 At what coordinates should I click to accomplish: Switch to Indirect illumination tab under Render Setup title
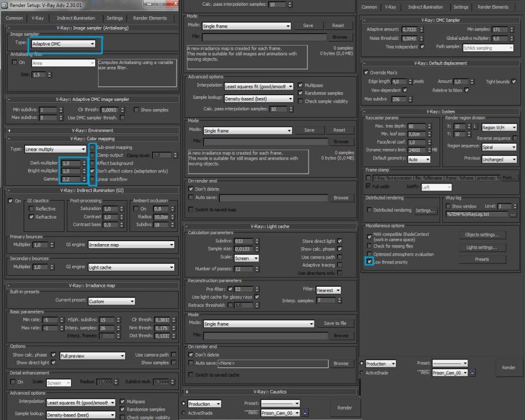(x=76, y=18)
